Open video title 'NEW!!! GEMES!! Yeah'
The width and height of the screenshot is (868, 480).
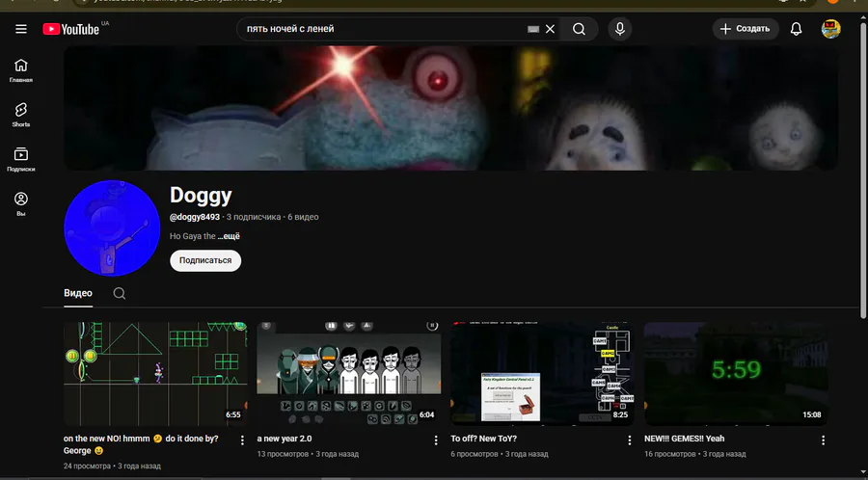(x=684, y=439)
